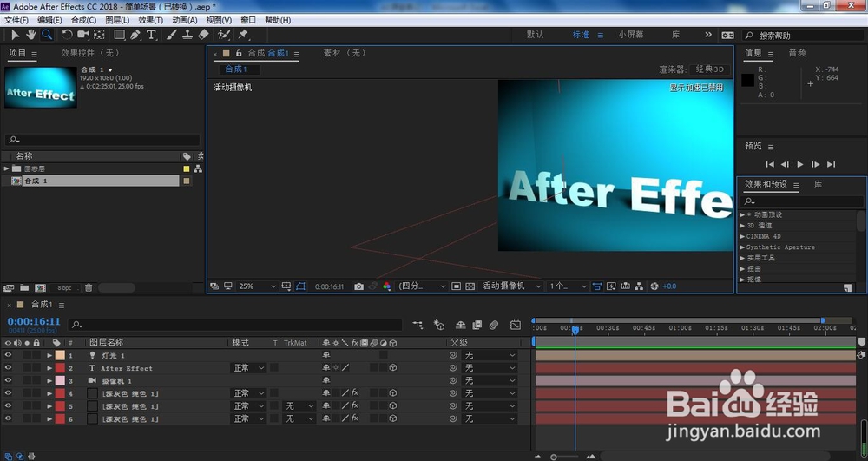The width and height of the screenshot is (868, 461).
Task: Click the delete trash icon in project panel
Action: pos(89,287)
